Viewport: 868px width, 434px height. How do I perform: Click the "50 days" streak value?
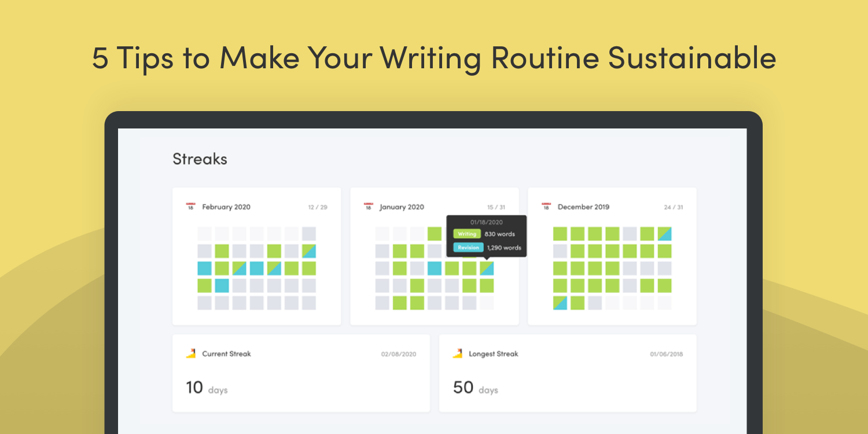point(476,388)
